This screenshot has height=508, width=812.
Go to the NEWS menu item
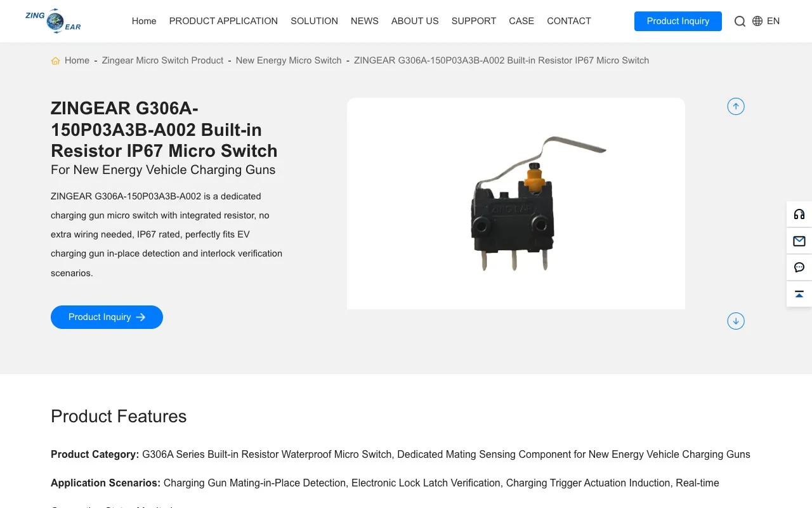(365, 21)
